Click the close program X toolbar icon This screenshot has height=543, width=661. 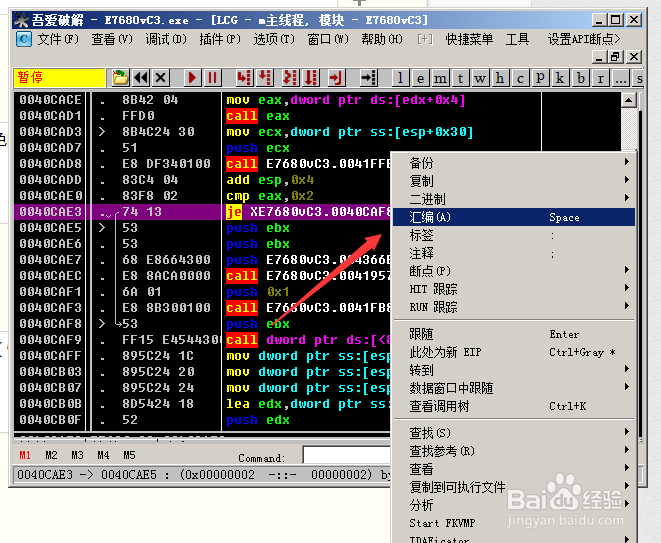point(161,78)
